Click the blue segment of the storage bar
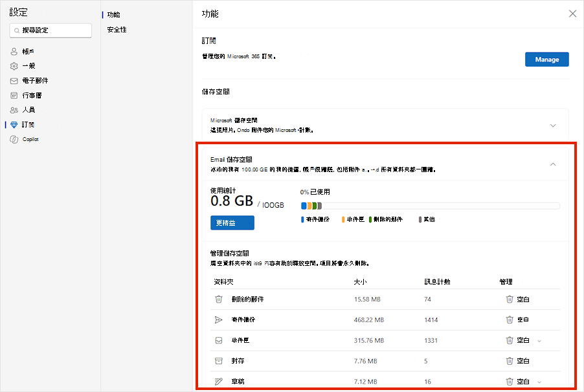The image size is (584, 392). point(304,206)
